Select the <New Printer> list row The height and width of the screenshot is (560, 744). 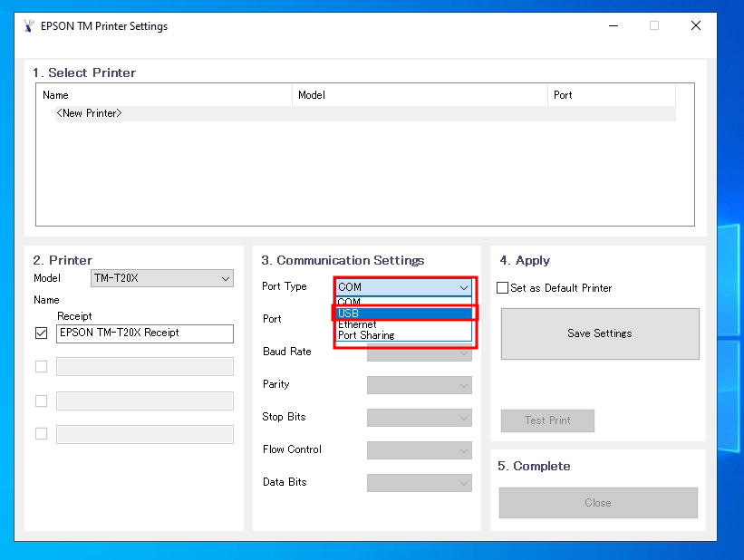pos(89,113)
